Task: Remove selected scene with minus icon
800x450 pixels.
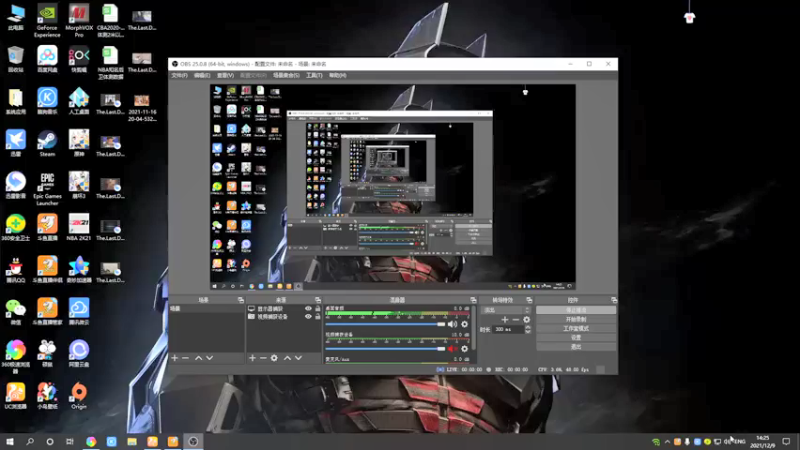Action: (186, 358)
